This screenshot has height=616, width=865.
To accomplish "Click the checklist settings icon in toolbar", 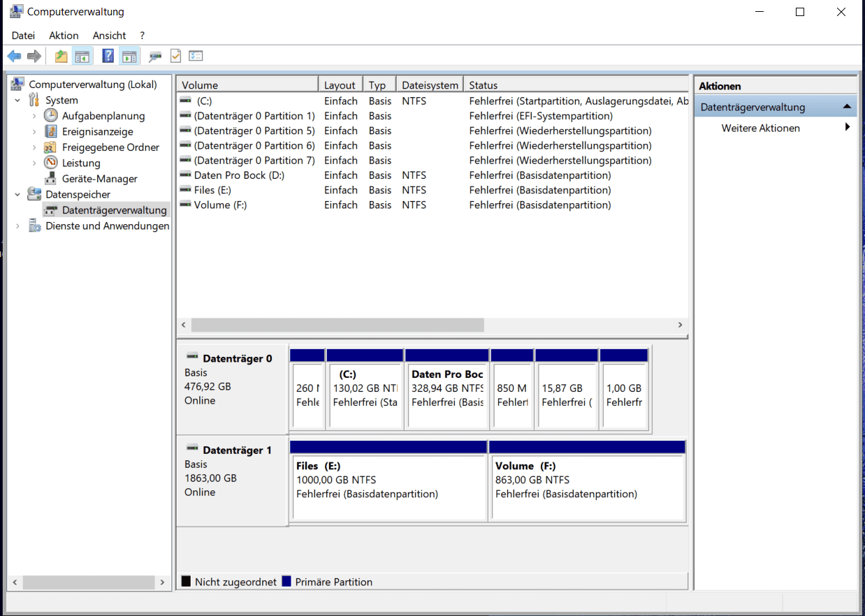I will [196, 57].
